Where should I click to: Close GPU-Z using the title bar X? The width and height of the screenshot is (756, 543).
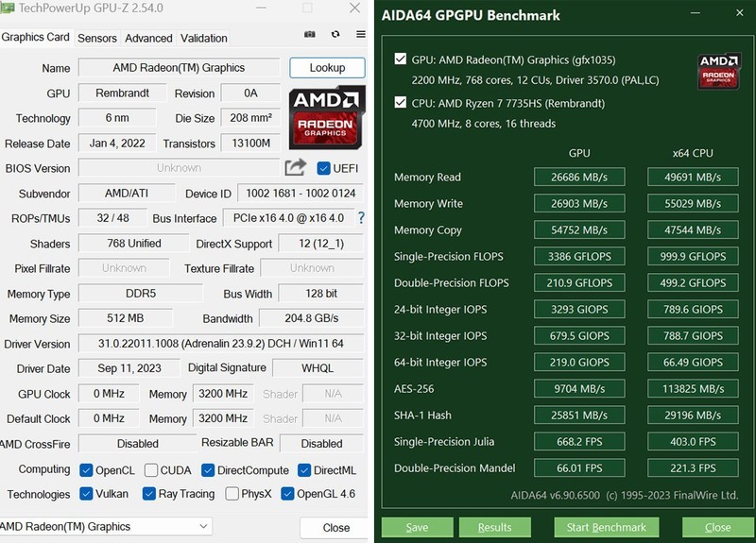[x=355, y=8]
